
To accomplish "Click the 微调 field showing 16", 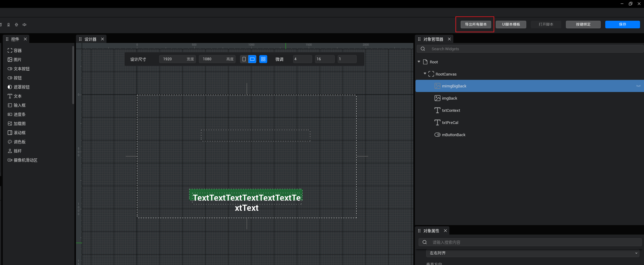I will pyautogui.click(x=325, y=59).
